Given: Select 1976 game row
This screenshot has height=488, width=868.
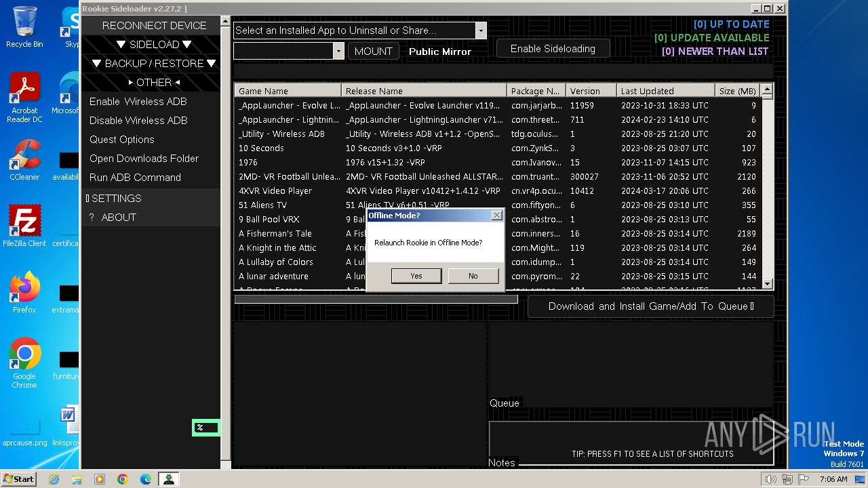Looking at the screenshot, I should coord(497,162).
